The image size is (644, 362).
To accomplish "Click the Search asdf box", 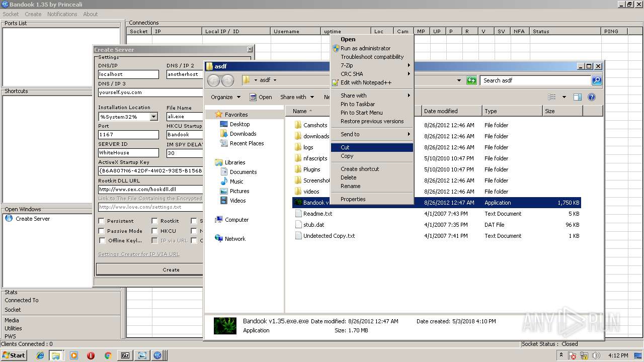I will (x=535, y=80).
